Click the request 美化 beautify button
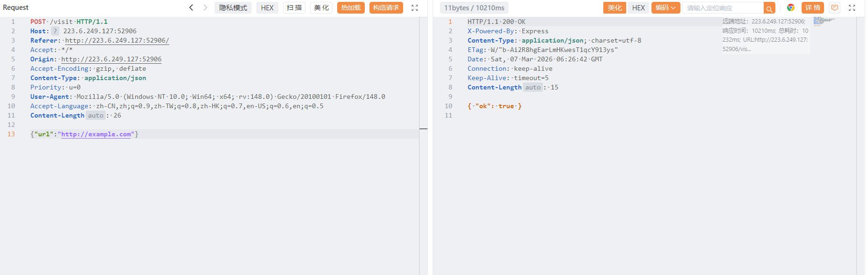 [x=321, y=8]
